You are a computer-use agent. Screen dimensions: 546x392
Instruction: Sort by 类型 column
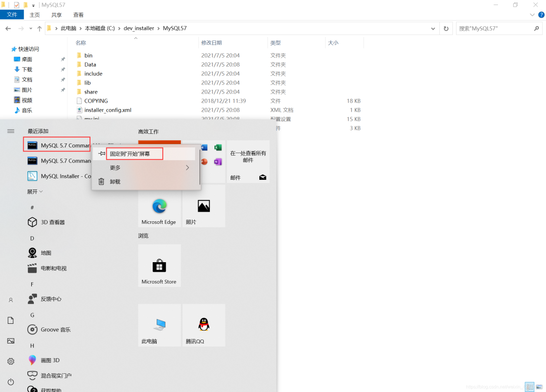click(x=276, y=42)
